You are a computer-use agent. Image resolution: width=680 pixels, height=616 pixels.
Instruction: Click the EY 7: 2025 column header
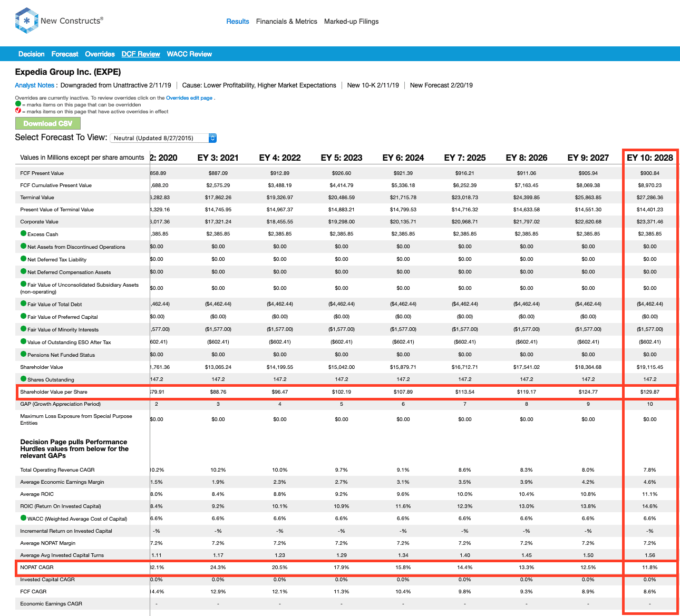click(x=465, y=158)
